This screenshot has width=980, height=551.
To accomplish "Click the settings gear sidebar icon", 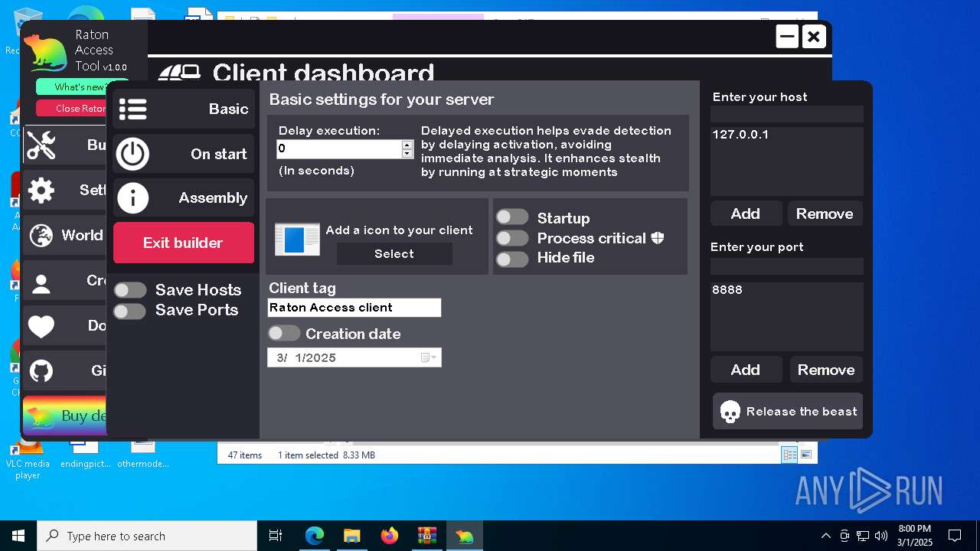I will [41, 191].
